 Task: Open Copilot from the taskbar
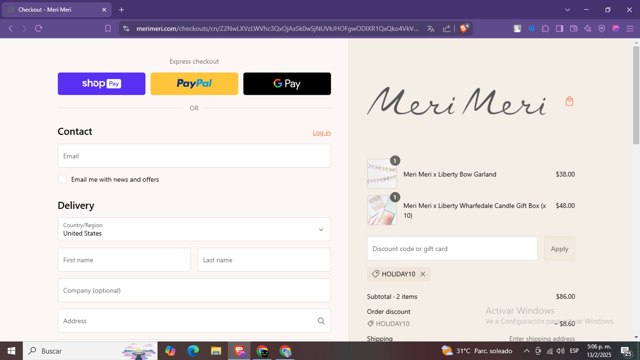pos(170,351)
